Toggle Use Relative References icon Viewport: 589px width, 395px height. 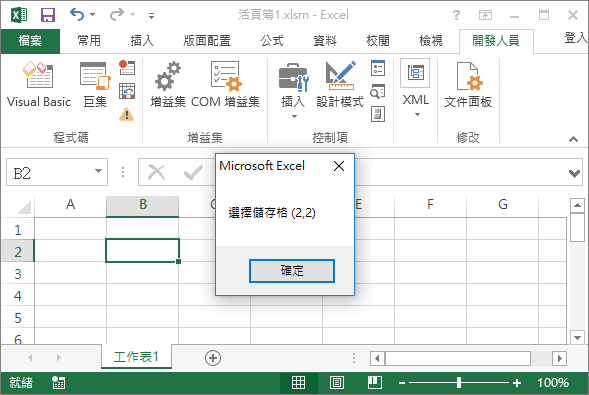click(x=127, y=91)
